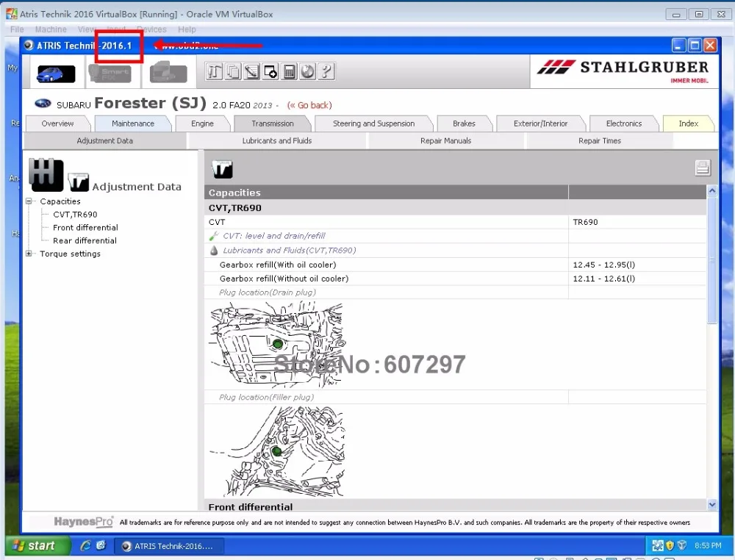This screenshot has height=560, width=735.
Task: Open the Repair Times subtab
Action: point(600,140)
